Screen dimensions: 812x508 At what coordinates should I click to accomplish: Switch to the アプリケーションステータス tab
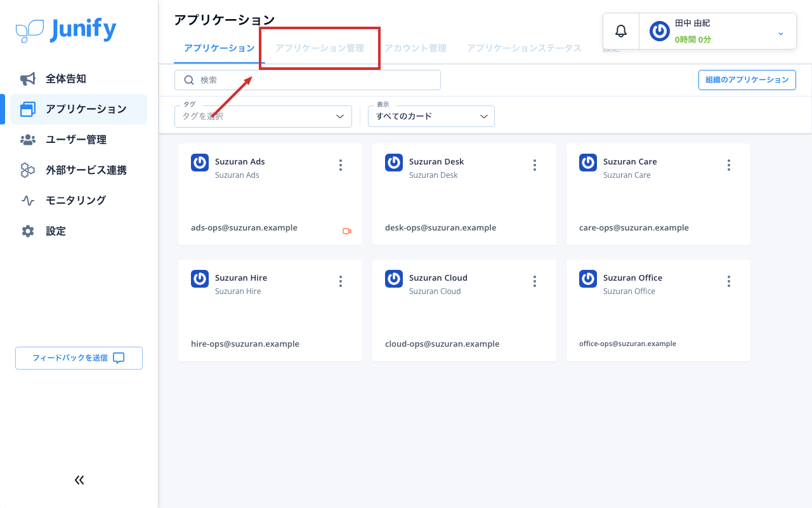point(525,48)
